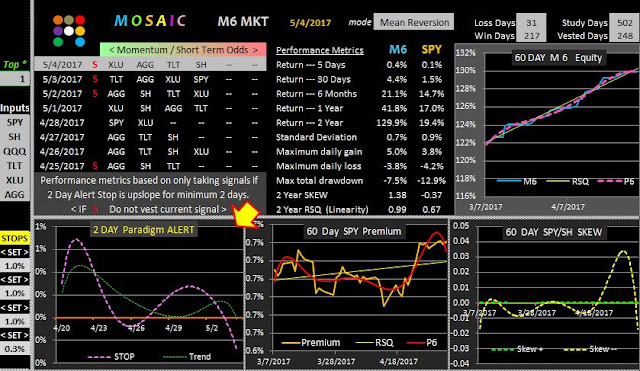The width and height of the screenshot is (640, 371).
Task: Open the Mean Reversion mode selector
Action: point(414,22)
